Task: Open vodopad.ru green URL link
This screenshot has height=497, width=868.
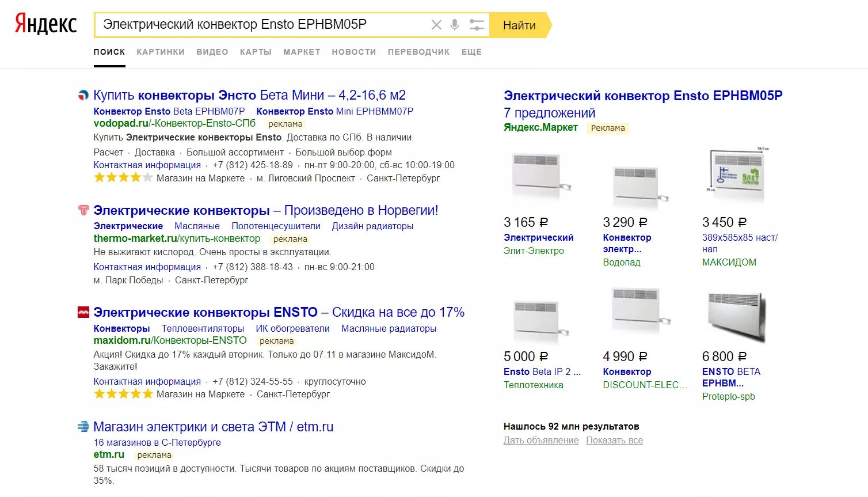Action: pyautogui.click(x=174, y=123)
